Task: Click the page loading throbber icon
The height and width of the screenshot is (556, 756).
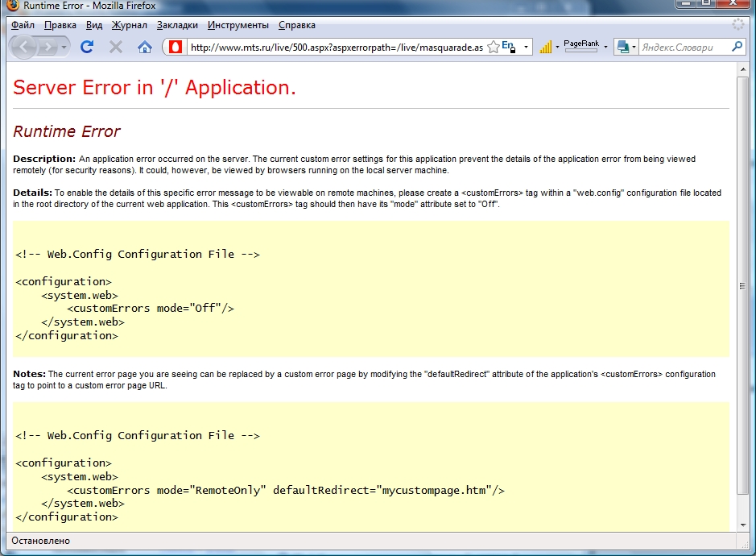Action: pos(737,25)
